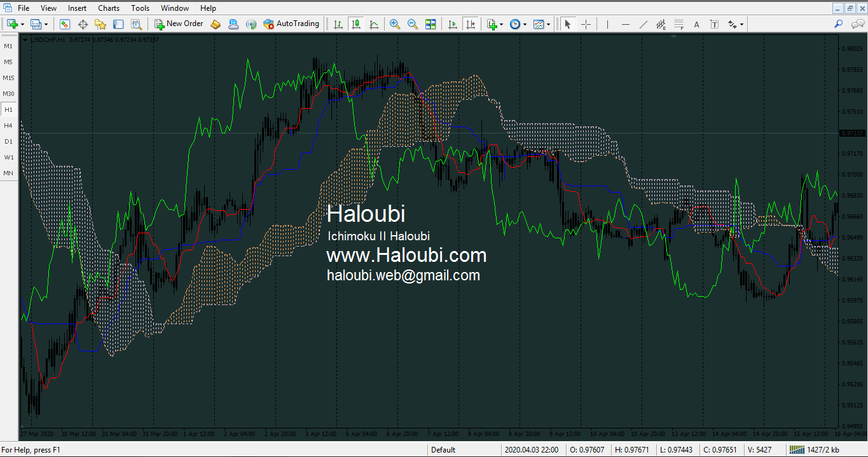The image size is (868, 457).
Task: Click the arrows objects icon
Action: (733, 24)
